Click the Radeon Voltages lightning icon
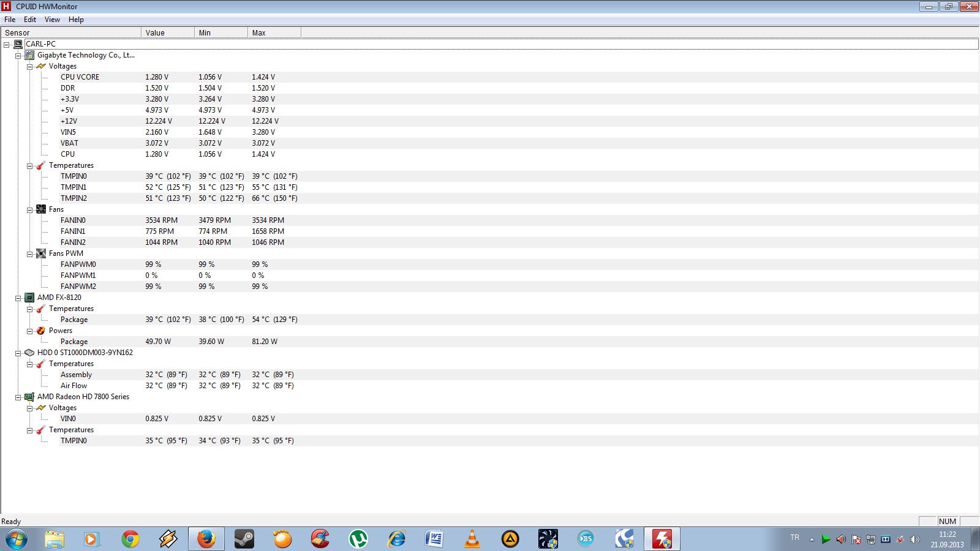Screen dimensions: 980x551 pos(41,408)
